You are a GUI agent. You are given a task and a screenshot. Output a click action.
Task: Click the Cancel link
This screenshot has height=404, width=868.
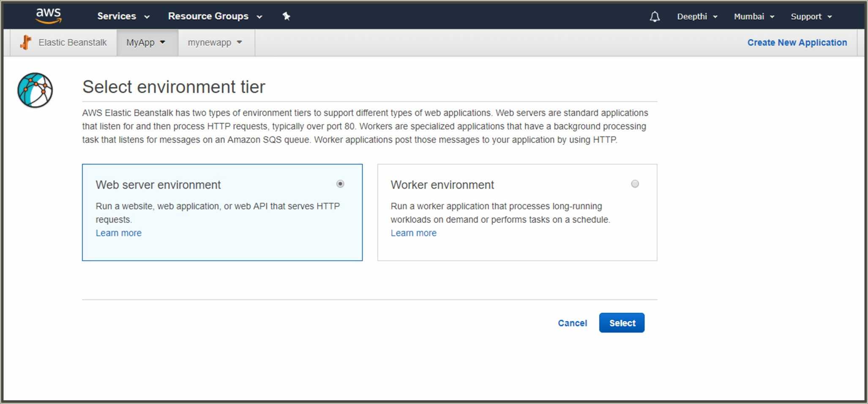pos(572,323)
